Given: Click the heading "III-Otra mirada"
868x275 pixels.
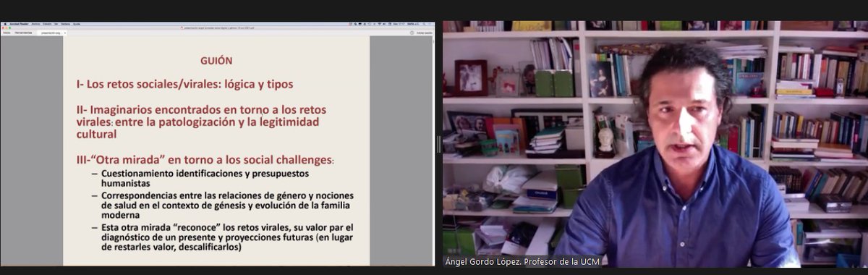Looking at the screenshot, I should [x=205, y=159].
